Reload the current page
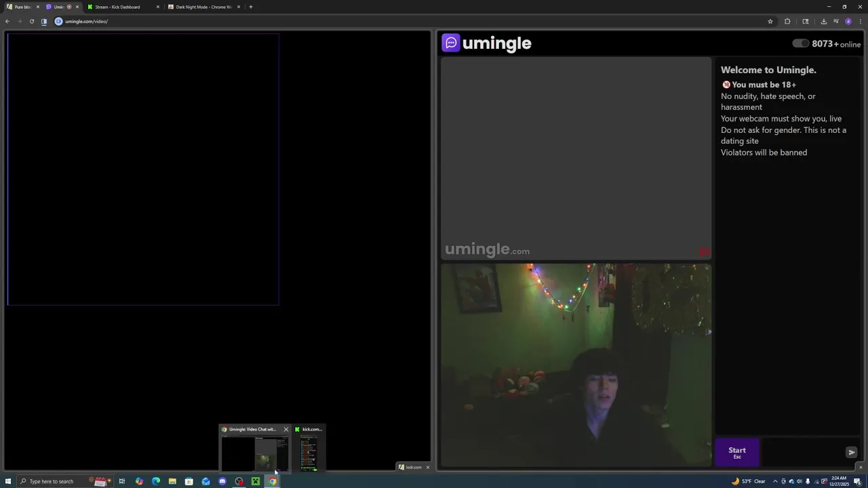 31,21
